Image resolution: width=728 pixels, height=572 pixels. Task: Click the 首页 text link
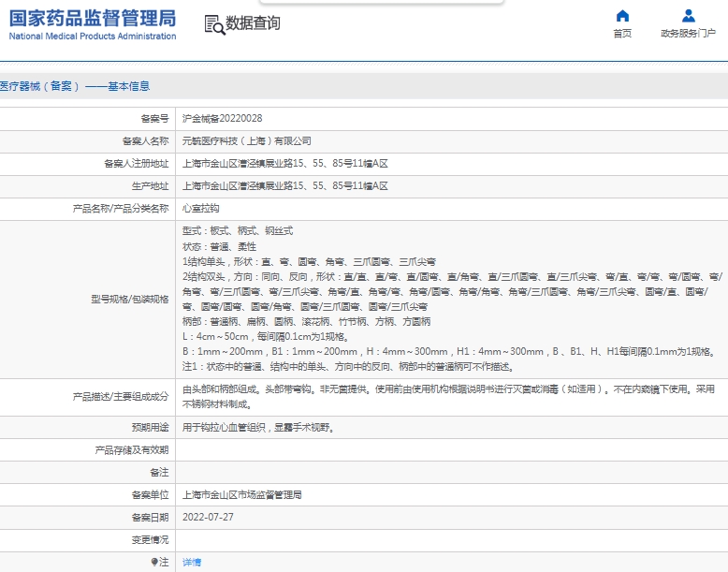(x=622, y=34)
